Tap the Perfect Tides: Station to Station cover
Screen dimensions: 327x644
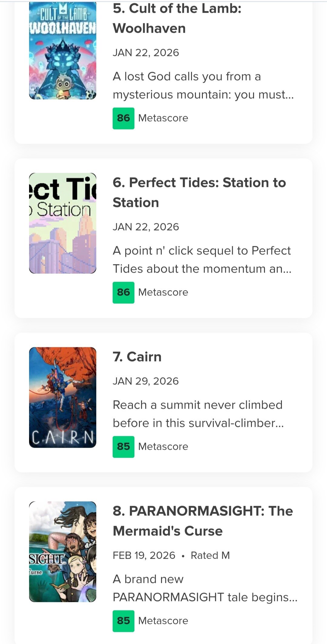pos(63,223)
